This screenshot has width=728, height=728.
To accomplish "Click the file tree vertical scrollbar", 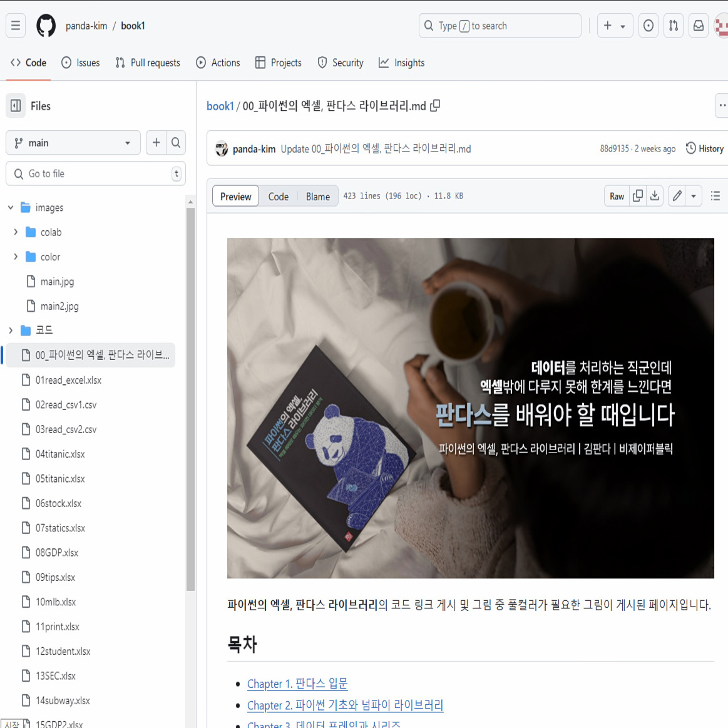I will [x=190, y=399].
